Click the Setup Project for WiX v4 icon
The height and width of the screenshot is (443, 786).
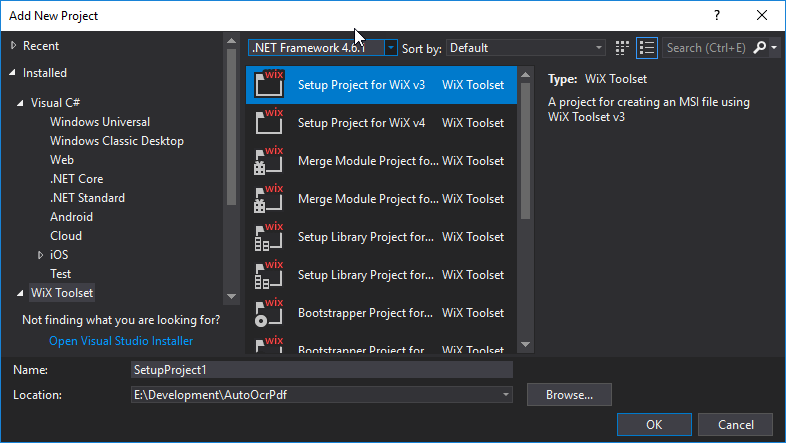pyautogui.click(x=269, y=122)
